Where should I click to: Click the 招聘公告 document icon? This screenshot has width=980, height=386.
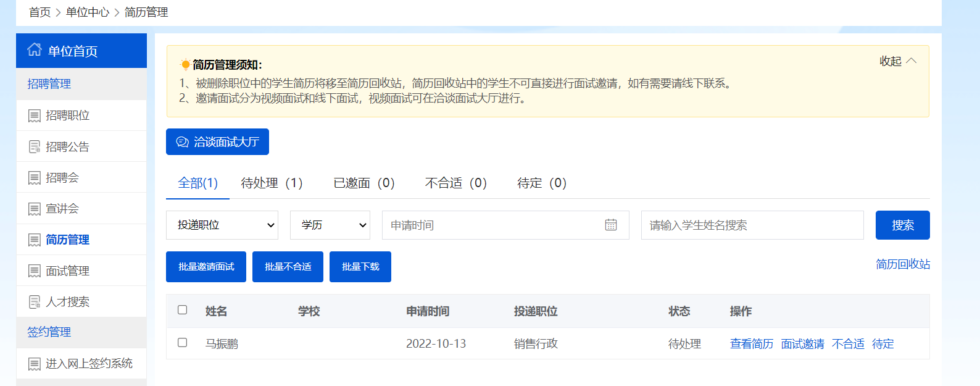point(35,147)
